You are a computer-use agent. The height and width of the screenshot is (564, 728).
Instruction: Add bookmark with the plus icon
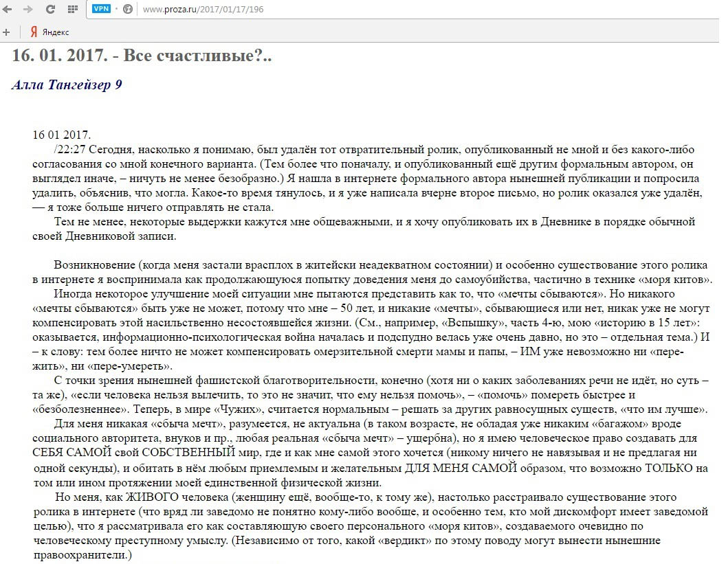pos(7,32)
